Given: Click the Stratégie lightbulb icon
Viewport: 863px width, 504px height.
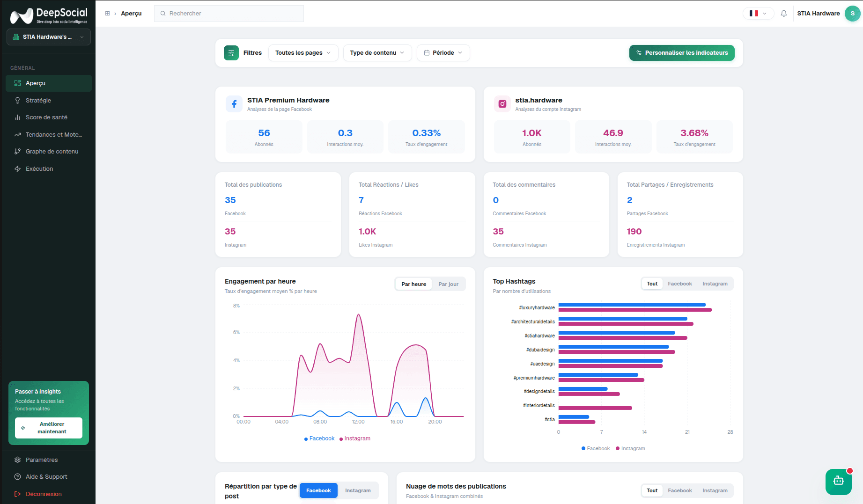Looking at the screenshot, I should pos(17,101).
